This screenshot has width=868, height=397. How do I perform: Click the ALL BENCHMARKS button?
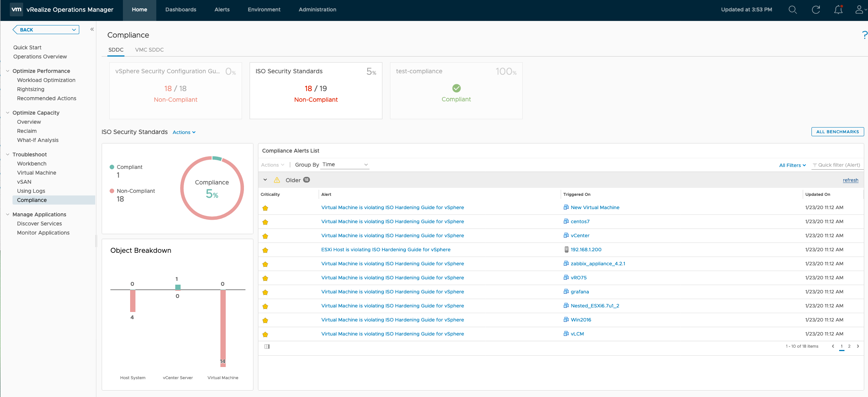click(x=837, y=132)
